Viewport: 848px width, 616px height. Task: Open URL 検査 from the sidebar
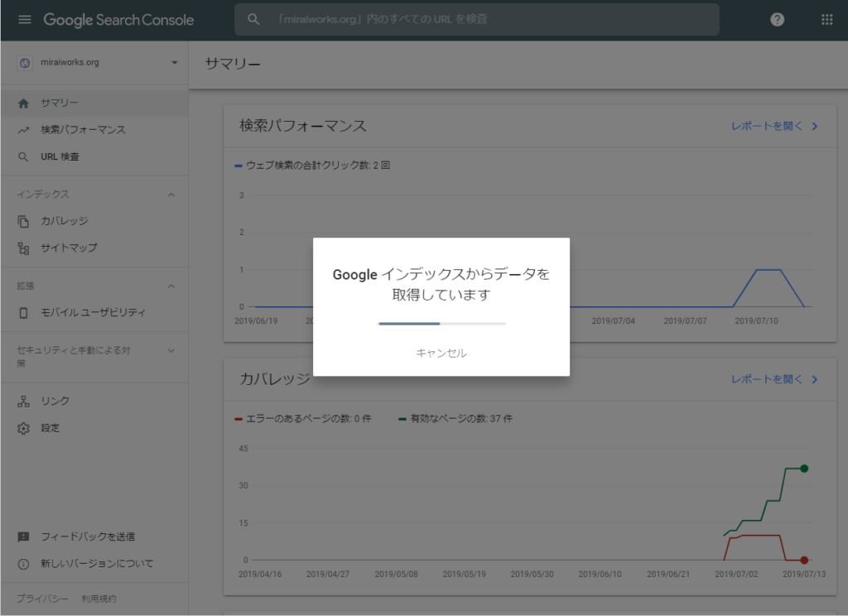(x=94, y=156)
